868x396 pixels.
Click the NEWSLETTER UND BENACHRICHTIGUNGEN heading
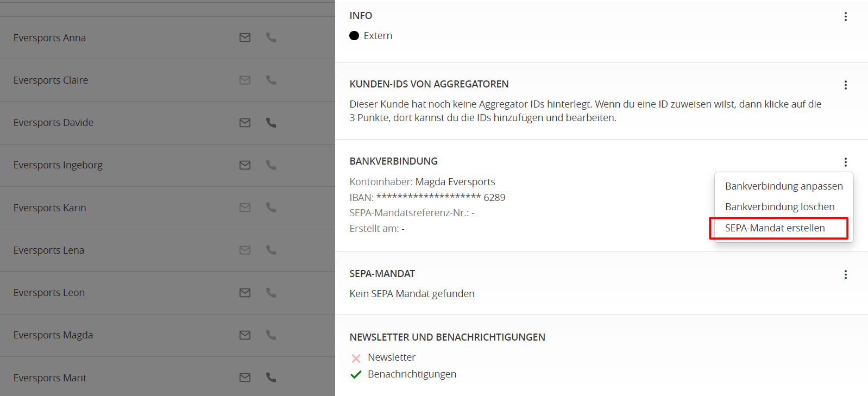[448, 337]
